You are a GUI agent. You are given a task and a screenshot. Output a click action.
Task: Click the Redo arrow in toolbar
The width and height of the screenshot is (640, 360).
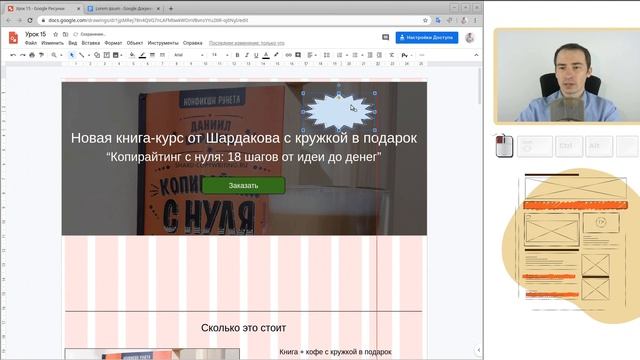tap(22, 55)
